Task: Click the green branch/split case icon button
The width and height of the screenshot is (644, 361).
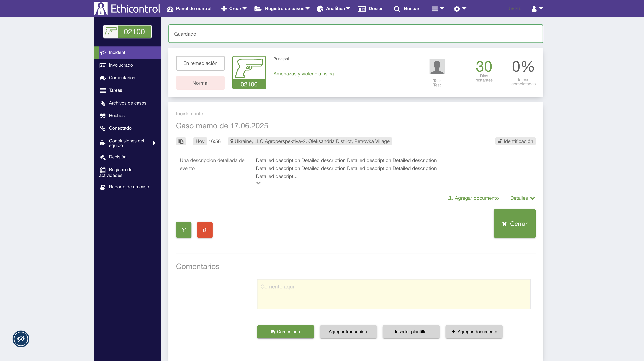Action: tap(183, 230)
